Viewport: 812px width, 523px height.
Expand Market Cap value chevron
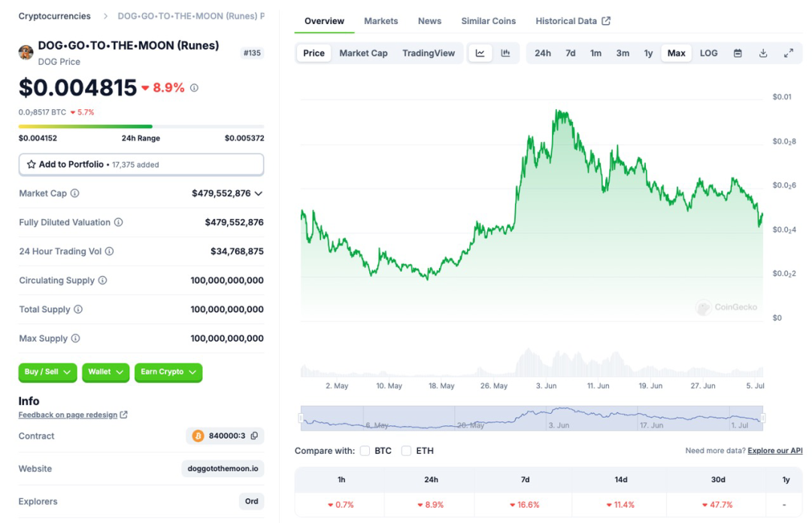coord(259,193)
